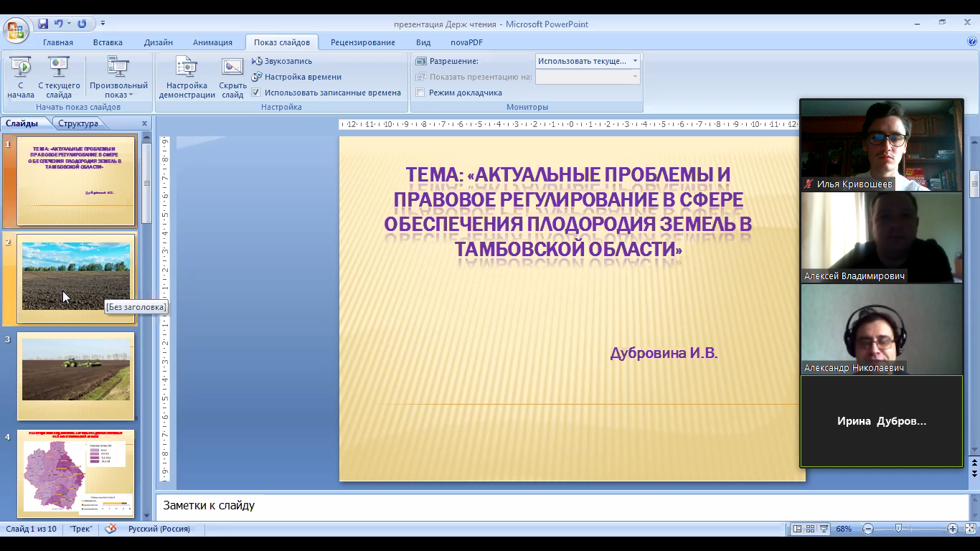The image size is (980, 551).
Task: Click the Redo icon in the quick access toolbar
Action: click(x=82, y=24)
